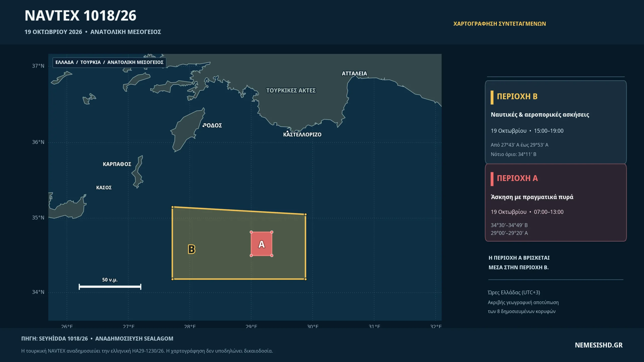The width and height of the screenshot is (644, 362).
Task: Click the Ώρες Ελλάδας (UTC+3) note
Action: 514,292
